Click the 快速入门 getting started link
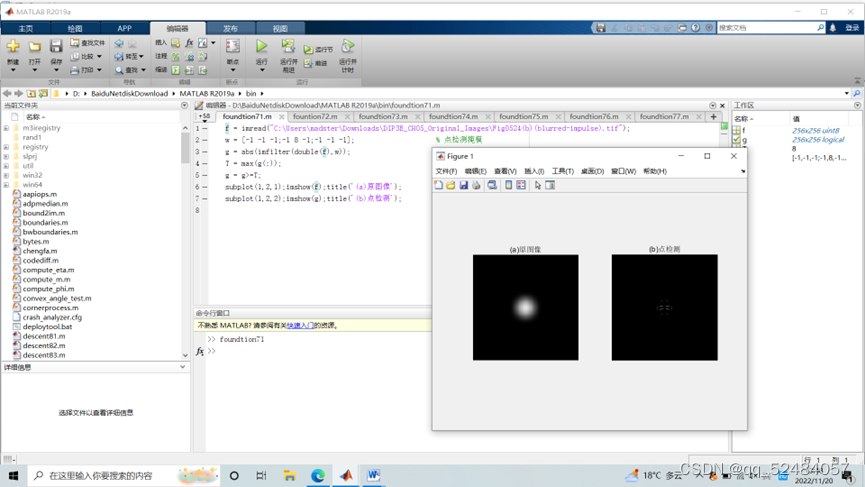Image resolution: width=865 pixels, height=487 pixels. tap(300, 325)
